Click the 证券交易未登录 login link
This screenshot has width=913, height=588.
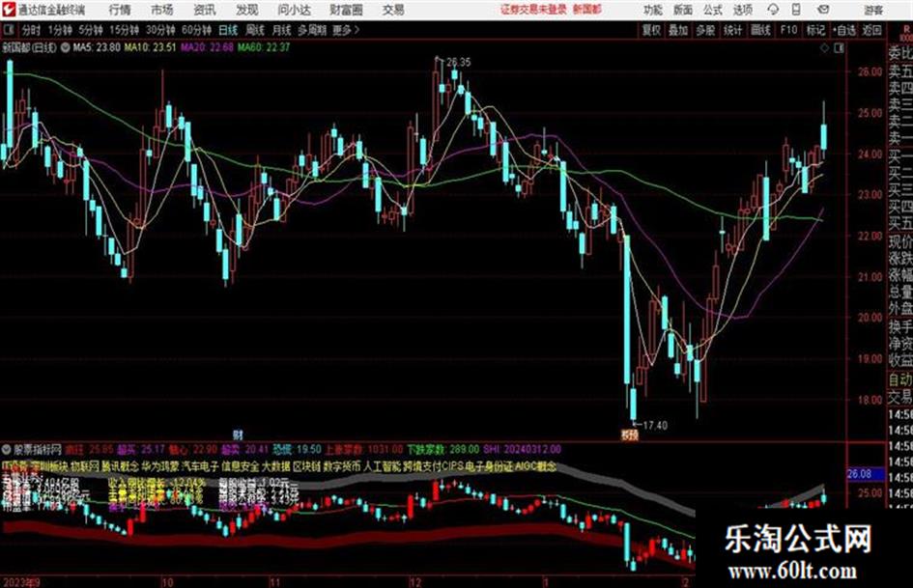[x=534, y=10]
